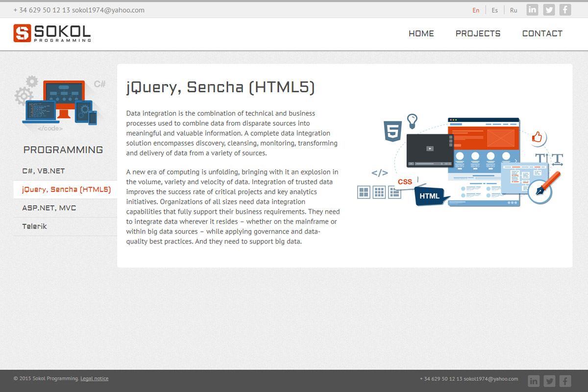
Task: Select ASP.NET, MVC in sidebar
Action: [49, 208]
